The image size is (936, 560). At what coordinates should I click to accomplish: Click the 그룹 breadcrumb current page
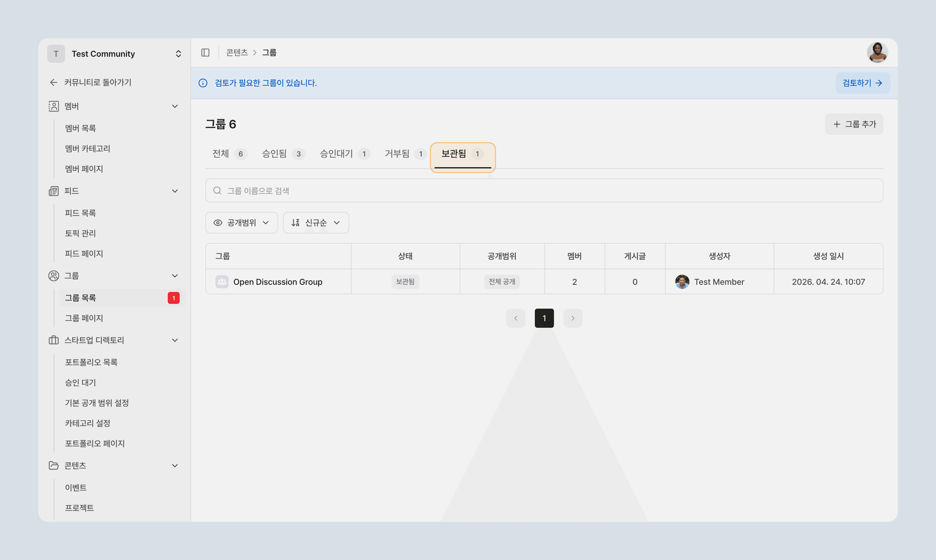(x=270, y=53)
